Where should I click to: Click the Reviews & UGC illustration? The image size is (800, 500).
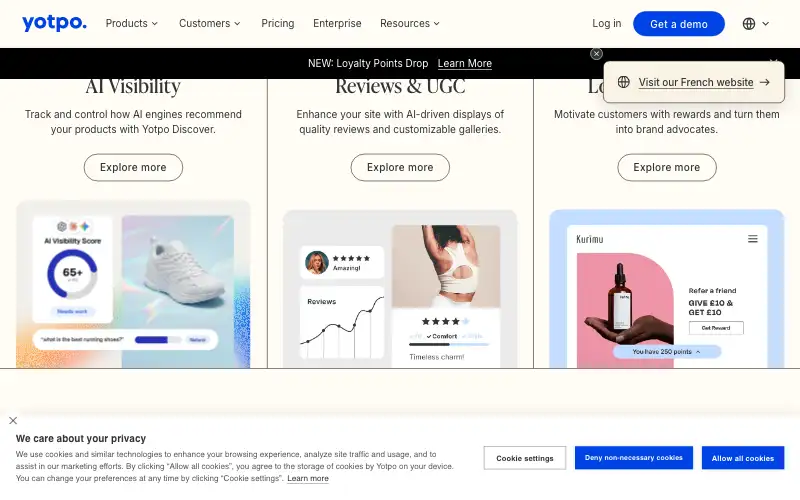click(400, 289)
